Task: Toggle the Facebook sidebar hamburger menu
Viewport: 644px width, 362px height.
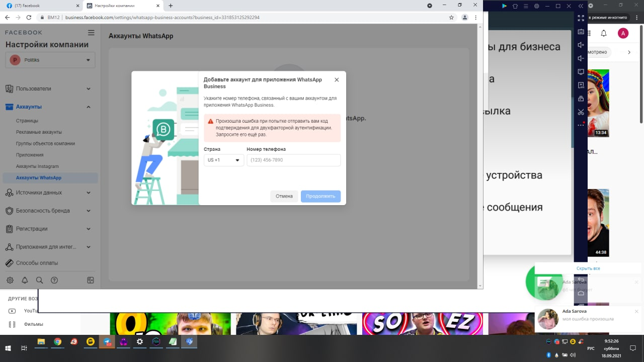Action: pyautogui.click(x=91, y=33)
